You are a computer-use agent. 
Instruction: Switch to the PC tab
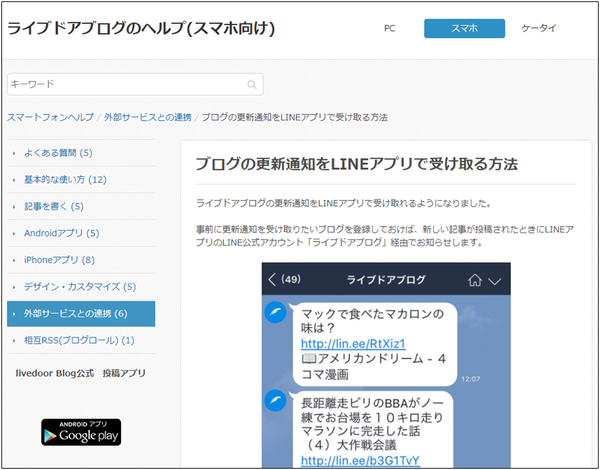click(x=390, y=28)
